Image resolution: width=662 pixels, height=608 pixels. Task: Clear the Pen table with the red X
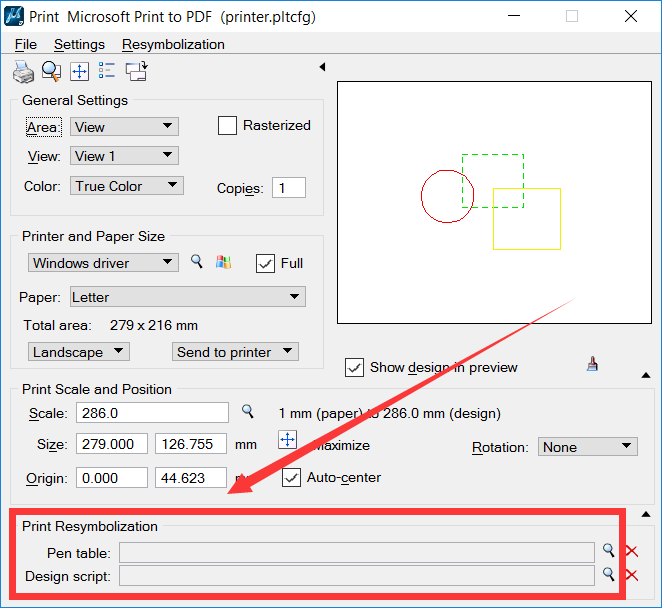coord(632,551)
